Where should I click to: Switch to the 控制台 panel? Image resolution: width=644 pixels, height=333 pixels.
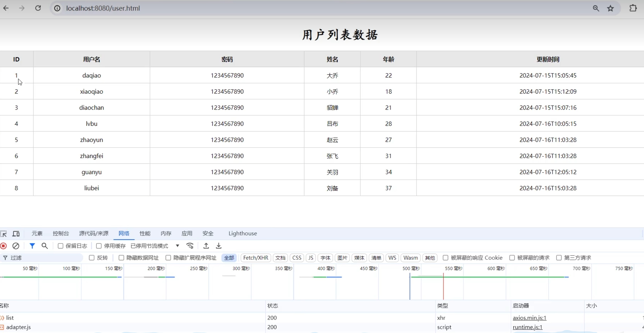pyautogui.click(x=61, y=233)
